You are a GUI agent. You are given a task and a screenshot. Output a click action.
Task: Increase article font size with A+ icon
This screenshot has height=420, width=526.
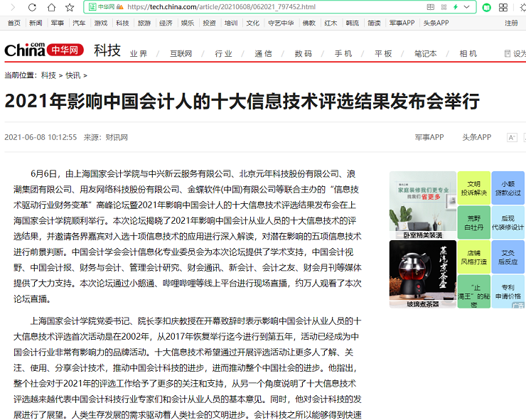pos(511,137)
